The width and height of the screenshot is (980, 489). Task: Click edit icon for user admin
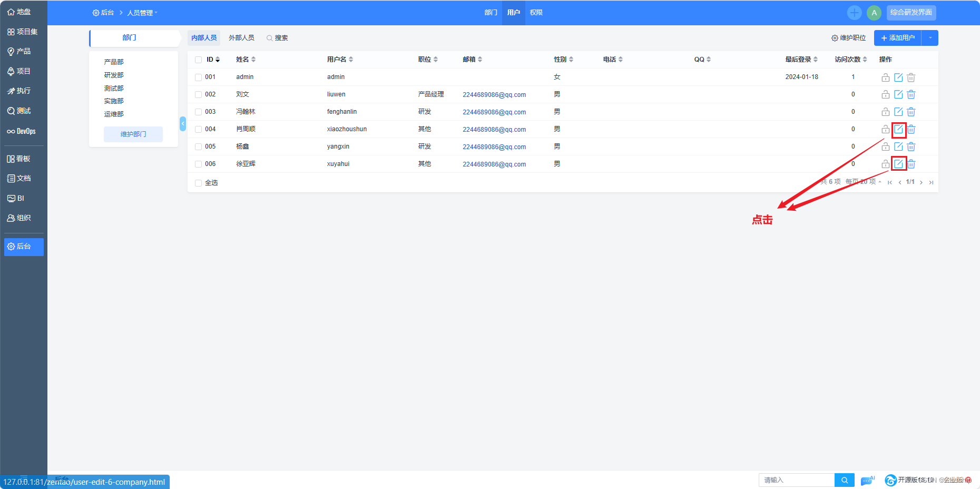[x=898, y=77]
